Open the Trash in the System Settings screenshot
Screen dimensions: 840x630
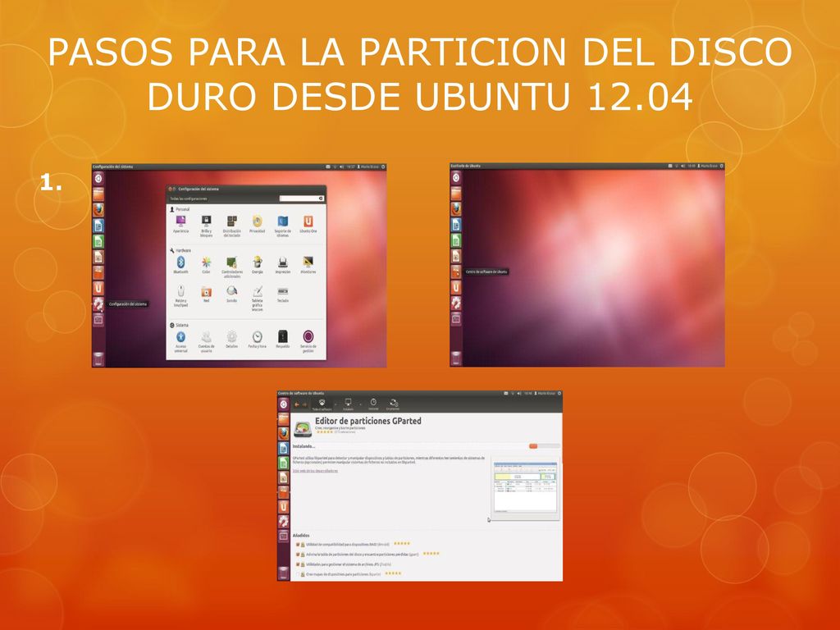tap(98, 358)
